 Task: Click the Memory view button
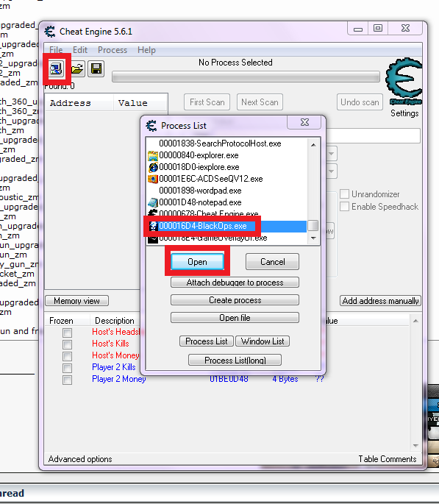[x=76, y=301]
